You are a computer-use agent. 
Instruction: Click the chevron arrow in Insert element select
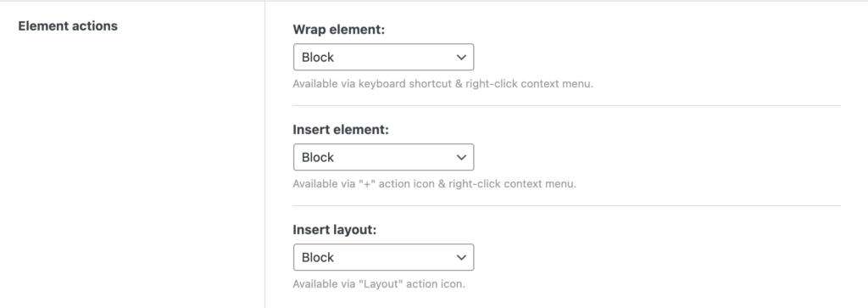point(461,157)
